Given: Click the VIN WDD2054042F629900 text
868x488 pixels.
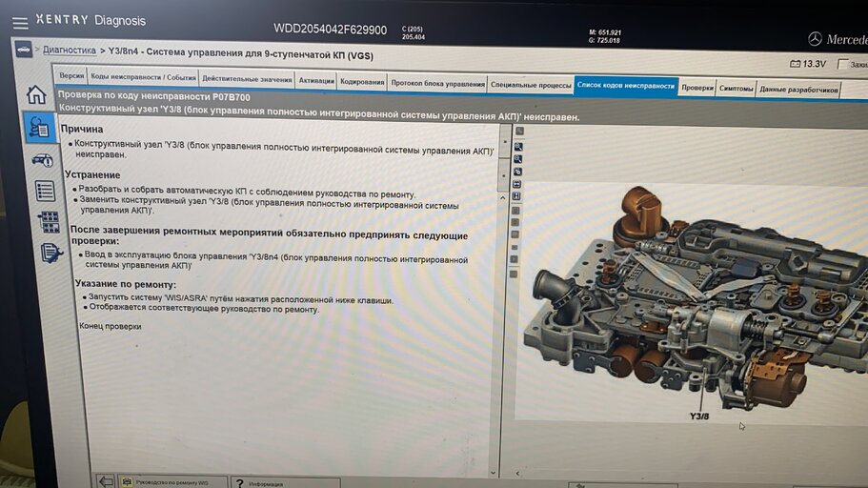Looking at the screenshot, I should (330, 30).
